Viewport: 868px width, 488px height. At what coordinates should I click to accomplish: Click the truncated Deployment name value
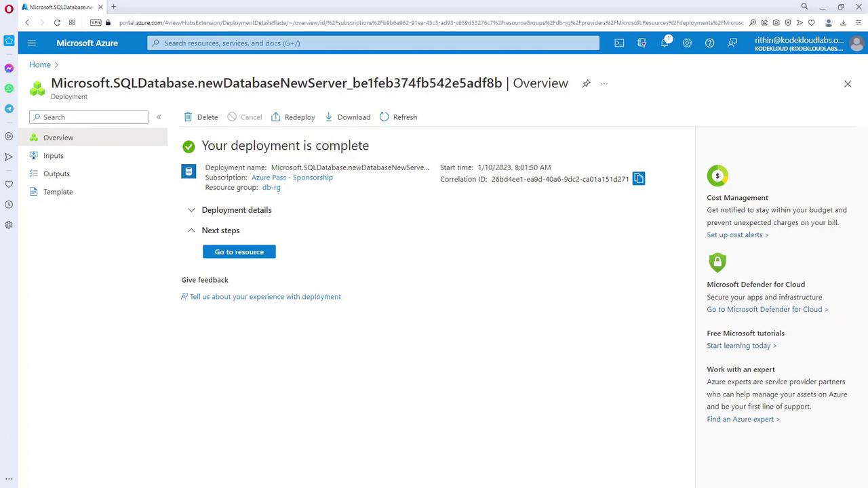pos(350,167)
